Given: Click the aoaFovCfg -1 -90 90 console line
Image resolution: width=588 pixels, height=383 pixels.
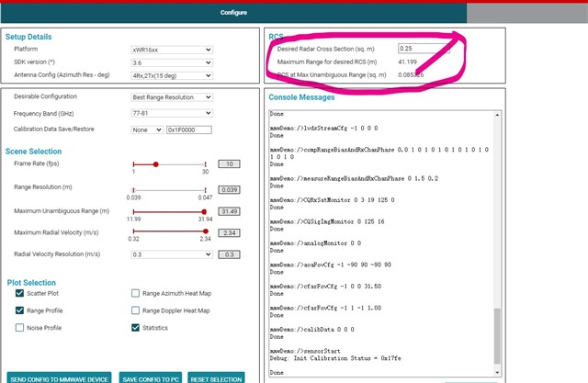Looking at the screenshot, I should (x=331, y=265).
